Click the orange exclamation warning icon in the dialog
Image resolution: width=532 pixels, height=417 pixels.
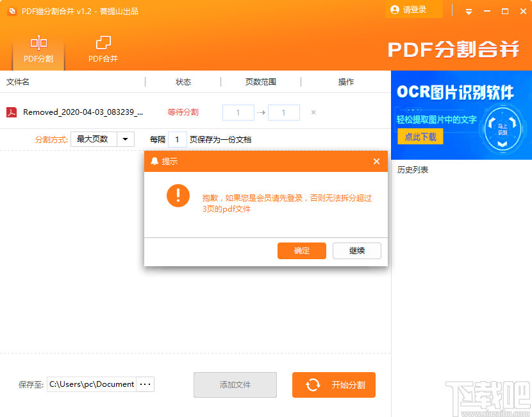click(178, 196)
